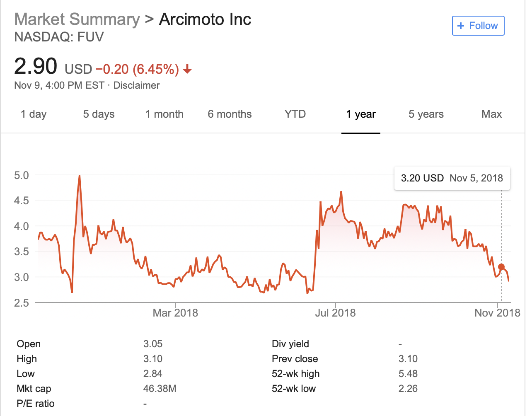
Task: Click the Nov 5 data point dot
Action: pos(501,267)
